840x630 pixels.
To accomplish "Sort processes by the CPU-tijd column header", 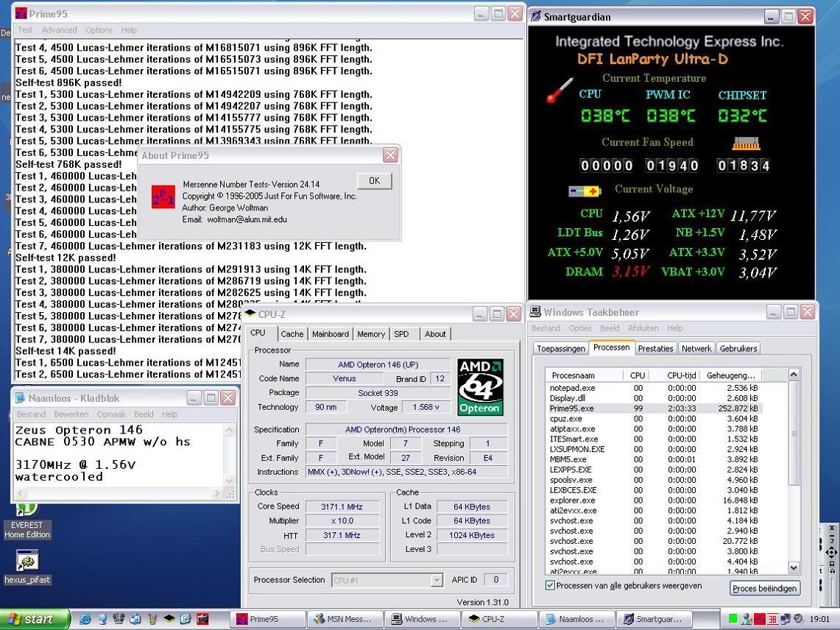I will [675, 375].
